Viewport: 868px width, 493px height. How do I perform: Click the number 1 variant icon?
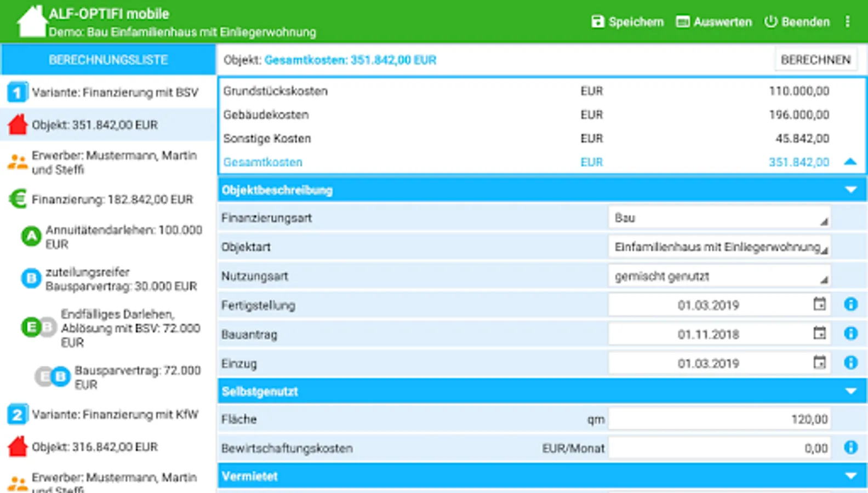click(18, 92)
